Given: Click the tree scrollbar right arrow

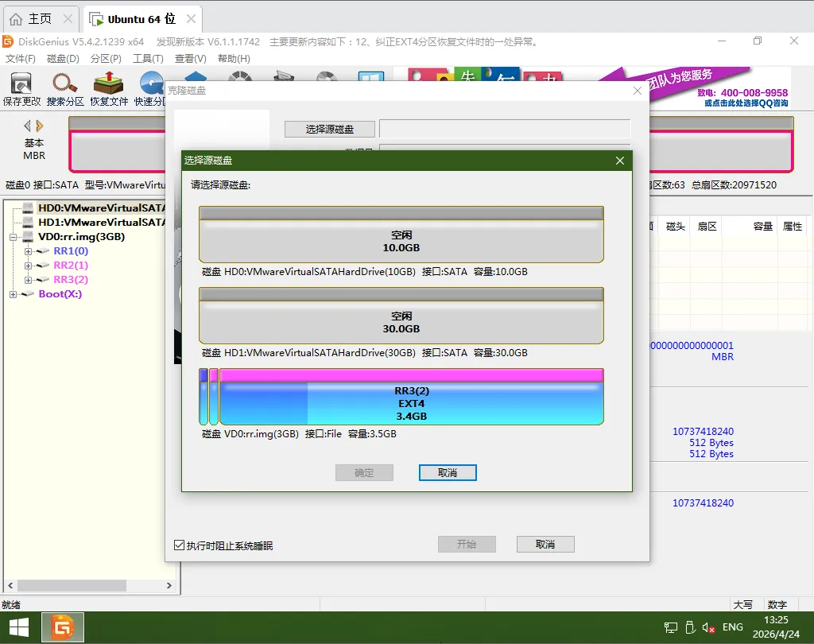Looking at the screenshot, I should pyautogui.click(x=169, y=585).
